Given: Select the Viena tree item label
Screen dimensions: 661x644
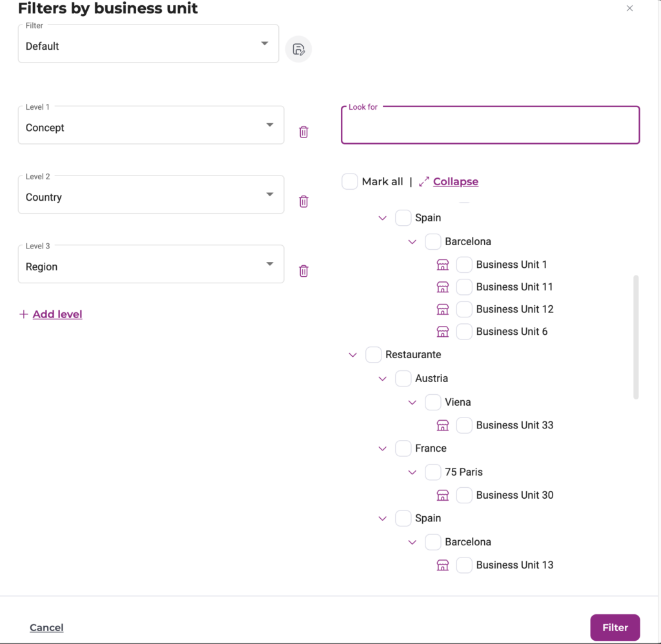Looking at the screenshot, I should click(458, 402).
